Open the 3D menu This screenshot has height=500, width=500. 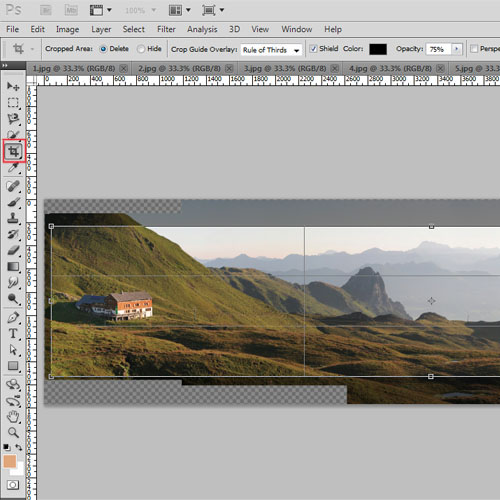click(x=234, y=29)
